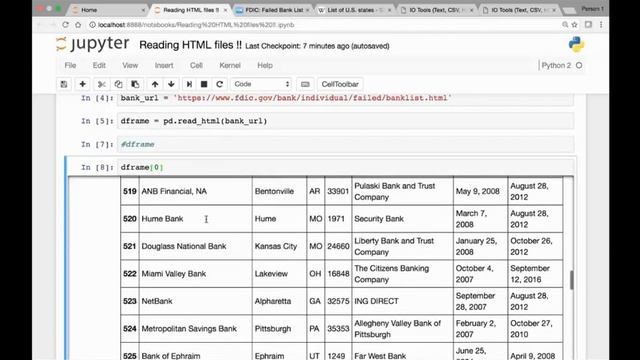Switch to the second IO Tools tab
Image resolution: width=640 pixels, height=360 pixels.
[x=518, y=10]
